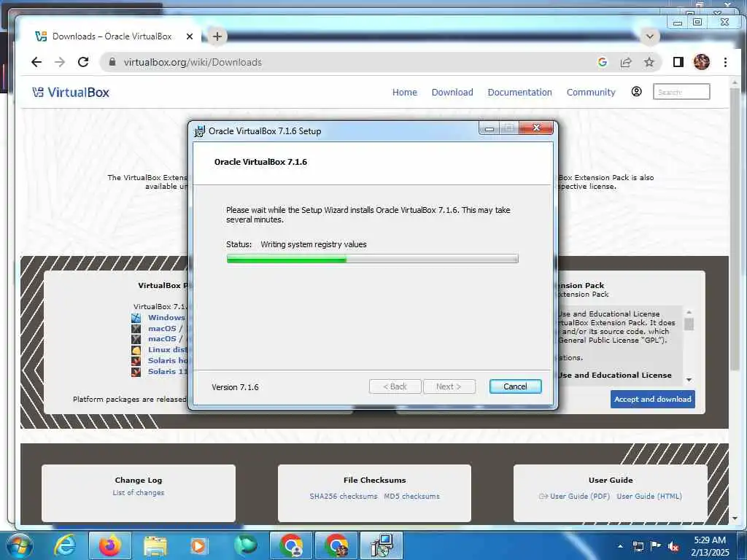Image resolution: width=747 pixels, height=560 pixels.
Task: Open the Chrome three-dot menu
Action: click(x=725, y=62)
